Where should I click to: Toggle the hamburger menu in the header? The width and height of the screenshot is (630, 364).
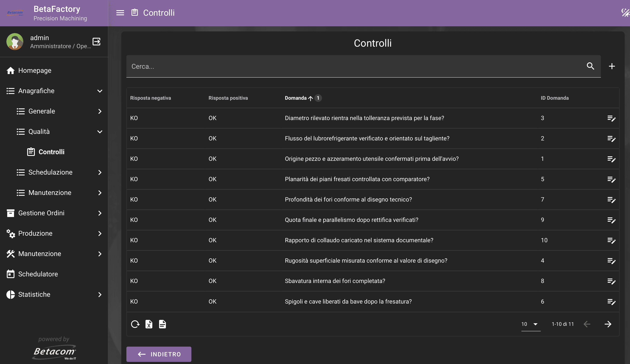click(120, 13)
